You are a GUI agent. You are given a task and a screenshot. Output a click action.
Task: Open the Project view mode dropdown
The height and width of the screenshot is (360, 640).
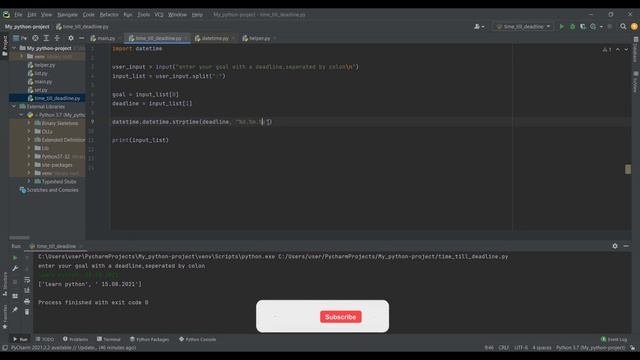[20, 38]
